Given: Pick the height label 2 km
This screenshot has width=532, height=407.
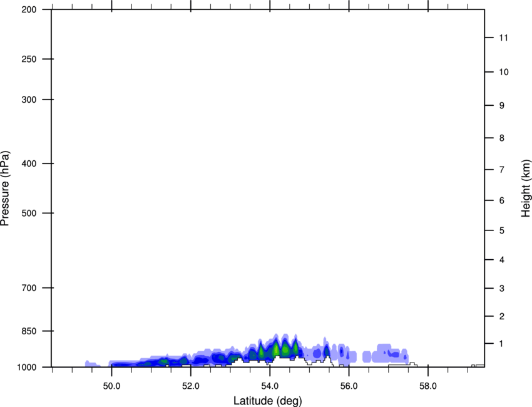Looking at the screenshot, I should (502, 316).
